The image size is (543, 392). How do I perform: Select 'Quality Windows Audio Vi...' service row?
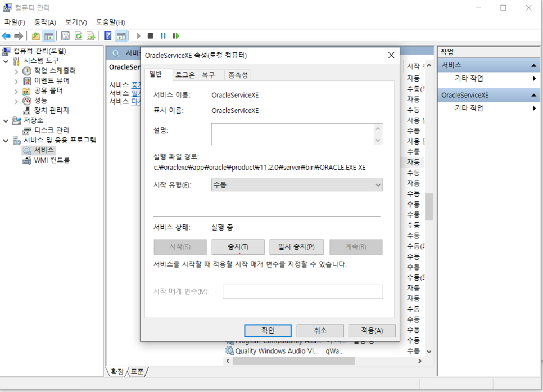(325, 351)
